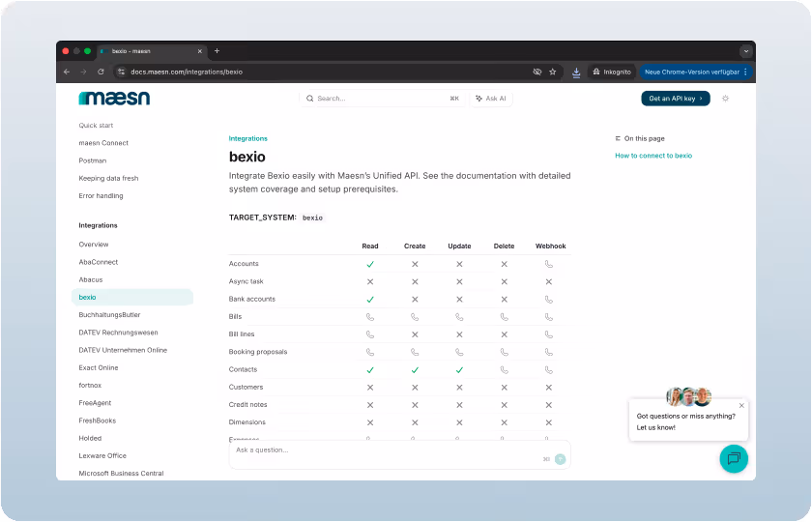Select the highlighted bexio sidebar item
812x522 pixels.
[x=132, y=298]
